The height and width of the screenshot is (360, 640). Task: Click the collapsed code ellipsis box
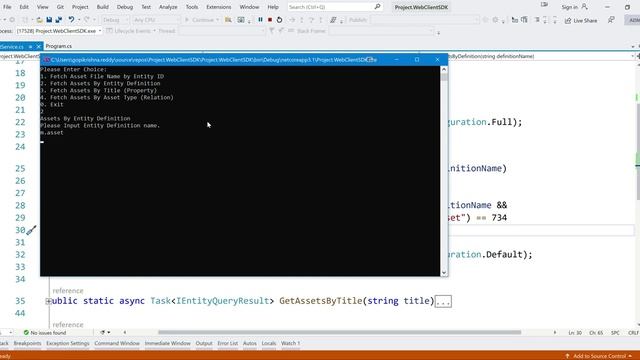443,302
